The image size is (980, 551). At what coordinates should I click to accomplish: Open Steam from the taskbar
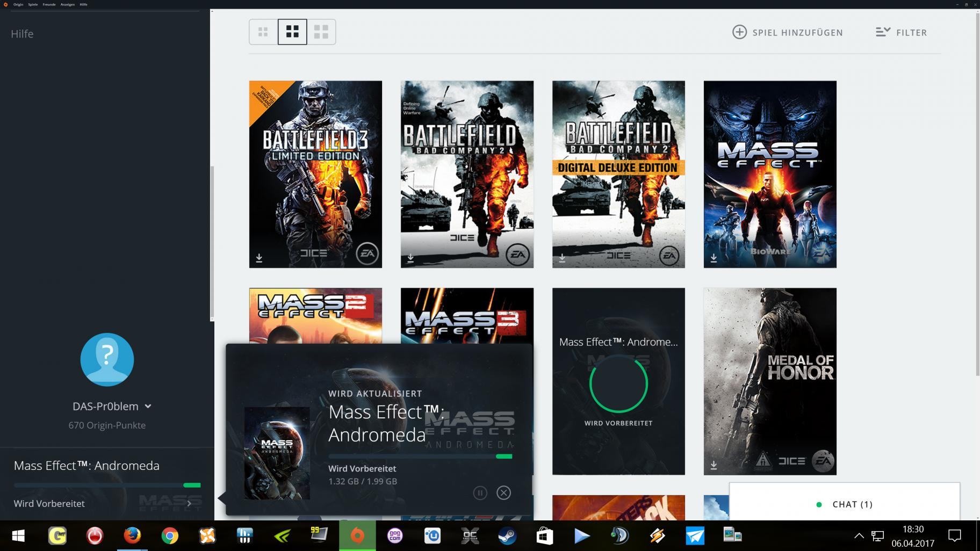point(507,535)
